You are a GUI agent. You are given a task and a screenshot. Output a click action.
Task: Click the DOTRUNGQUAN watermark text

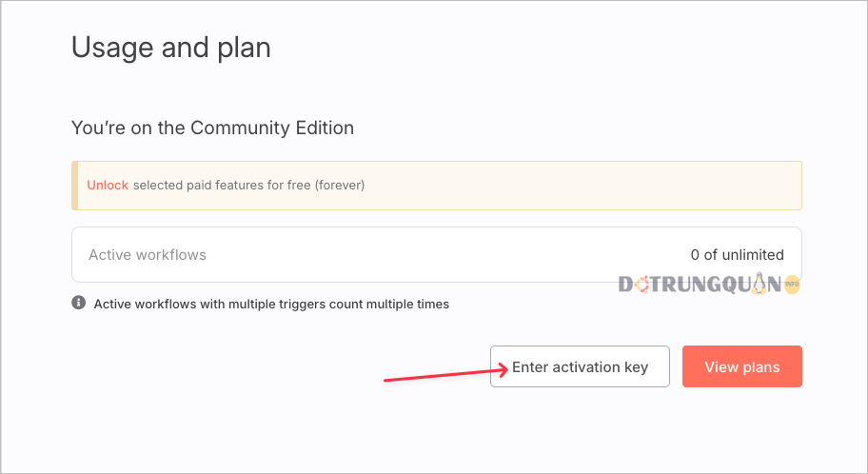click(x=700, y=285)
